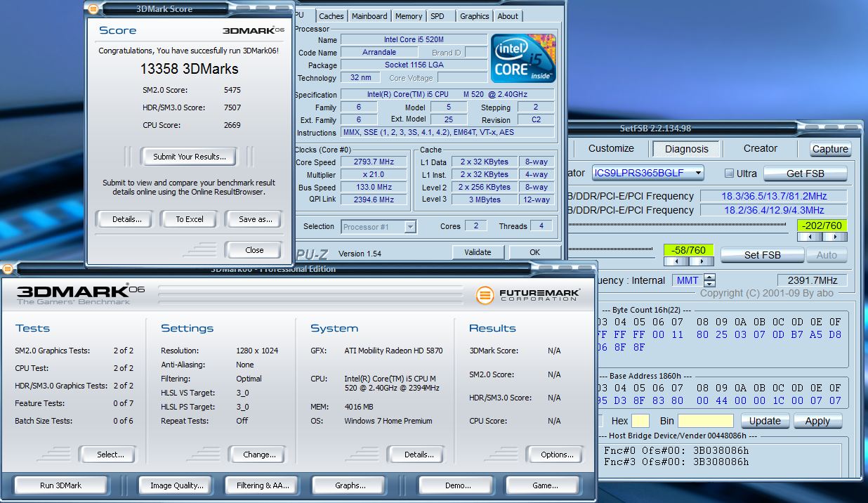
Task: Click the ATI Mobility Radeon HD 5870 text
Action: coord(393,351)
